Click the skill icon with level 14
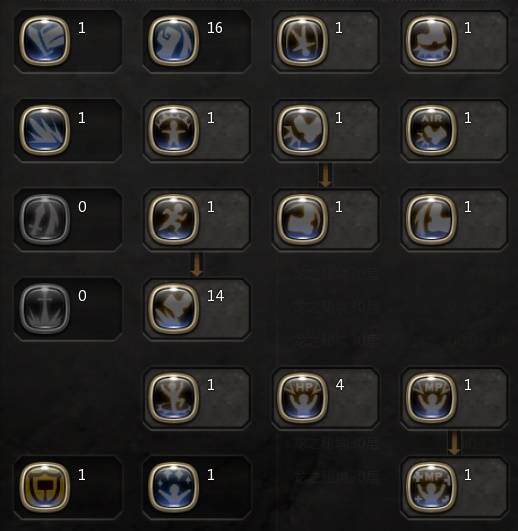Viewport: 518px width, 531px height. (173, 309)
